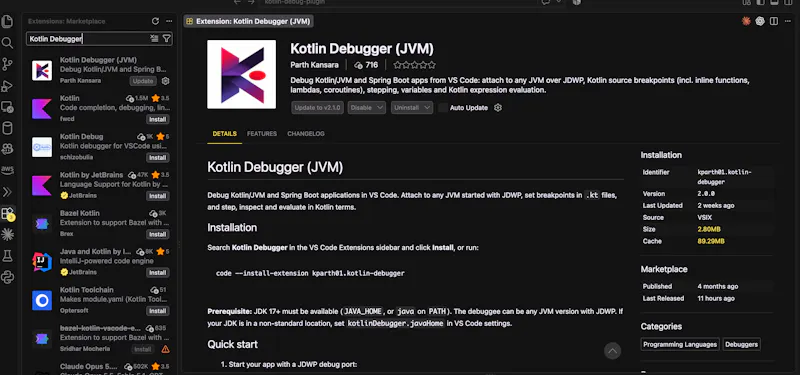Refresh the Extensions Marketplace list

pos(155,21)
